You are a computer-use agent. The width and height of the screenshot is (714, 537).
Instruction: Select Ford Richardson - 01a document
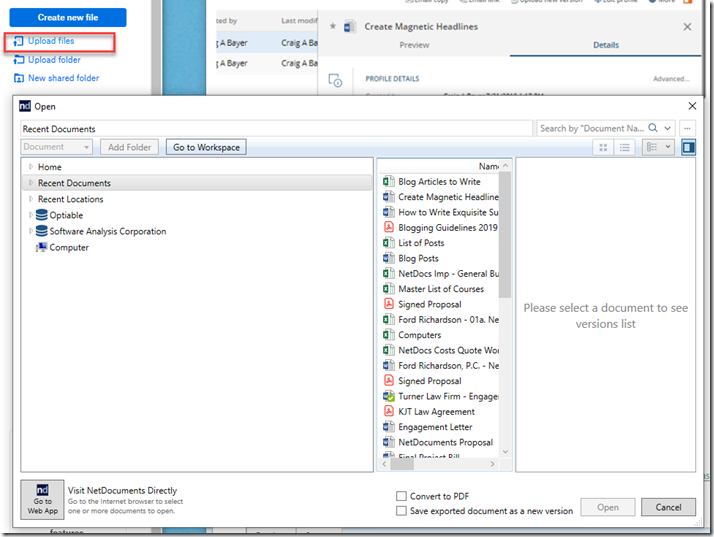point(449,320)
